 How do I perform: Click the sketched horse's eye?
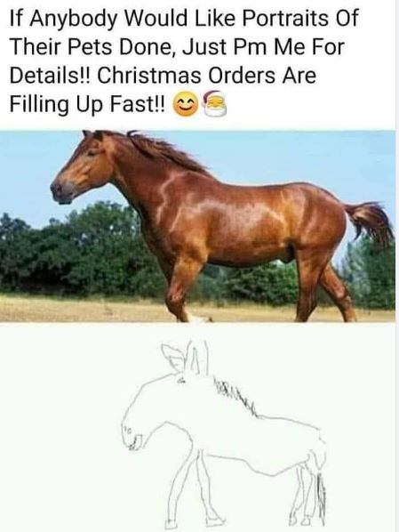(x=182, y=381)
